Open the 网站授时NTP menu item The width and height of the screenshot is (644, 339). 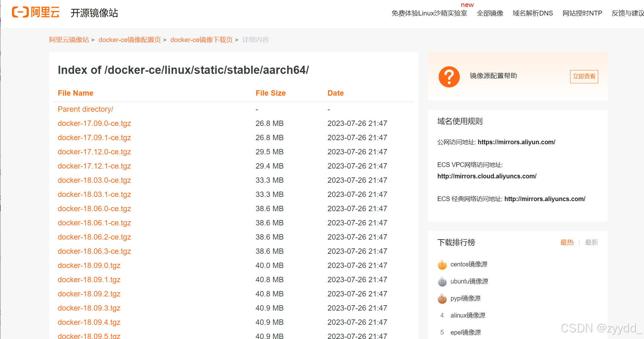(582, 13)
